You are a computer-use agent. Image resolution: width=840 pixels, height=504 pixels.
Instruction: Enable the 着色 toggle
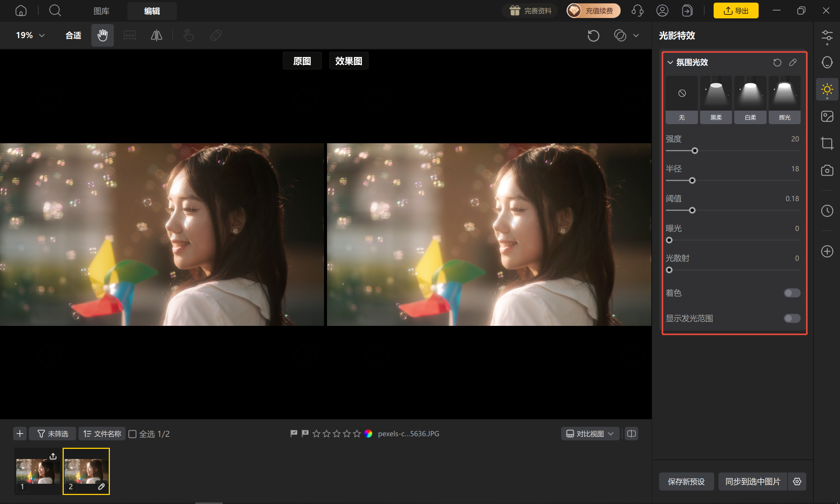tap(792, 293)
